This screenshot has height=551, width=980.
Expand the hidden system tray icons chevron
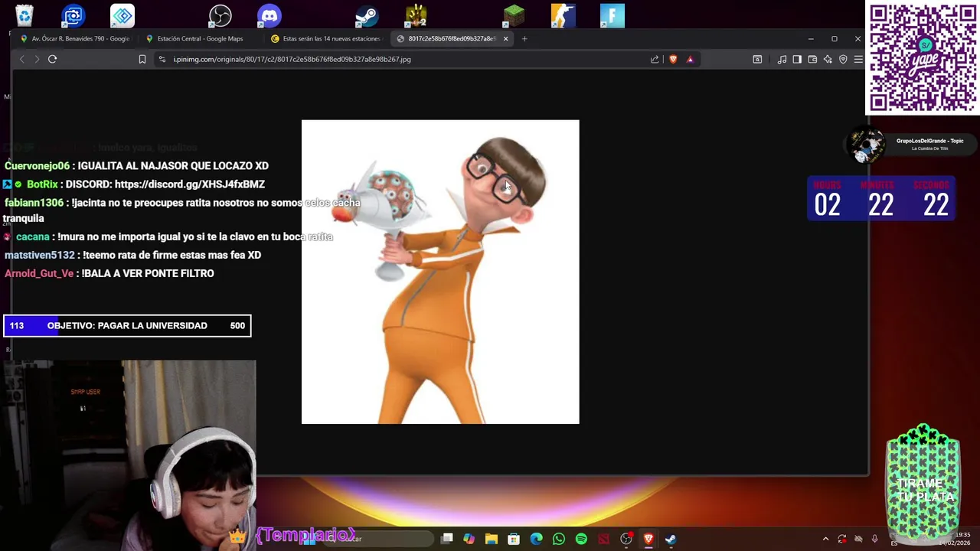825,539
